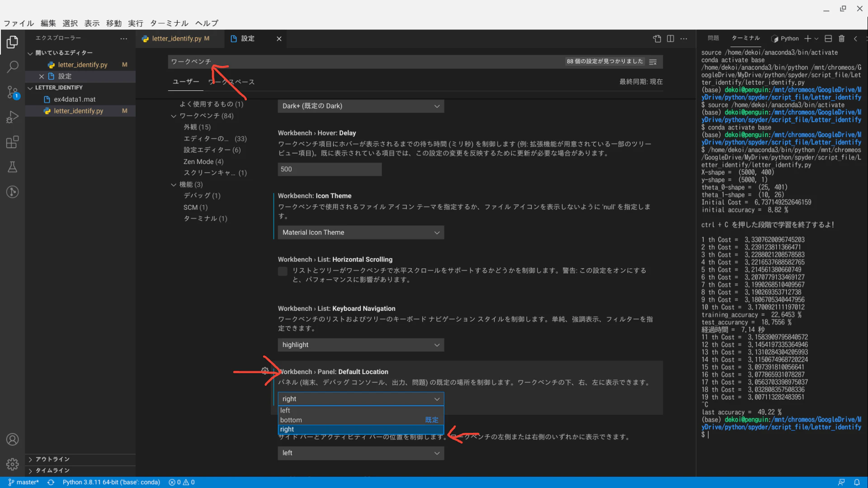Switch to the letter_identify.py editor tab
The height and width of the screenshot is (488, 868).
tap(176, 38)
